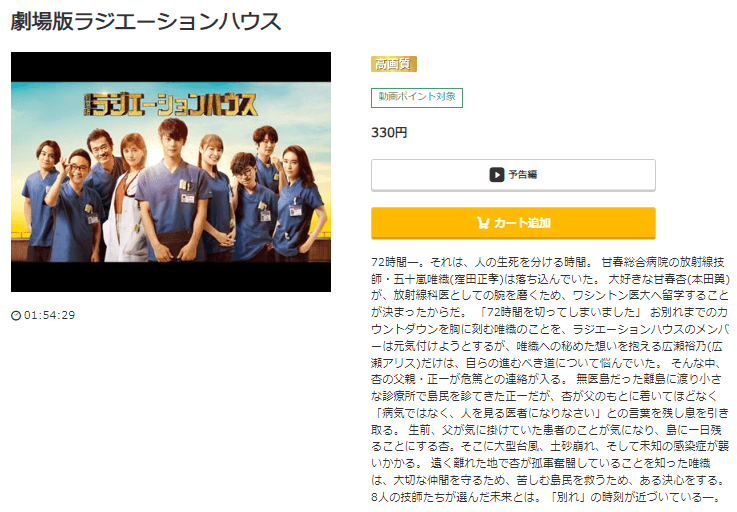The width and height of the screenshot is (737, 512).
Task: Click the play icon on 予告編 button
Action: [x=496, y=175]
